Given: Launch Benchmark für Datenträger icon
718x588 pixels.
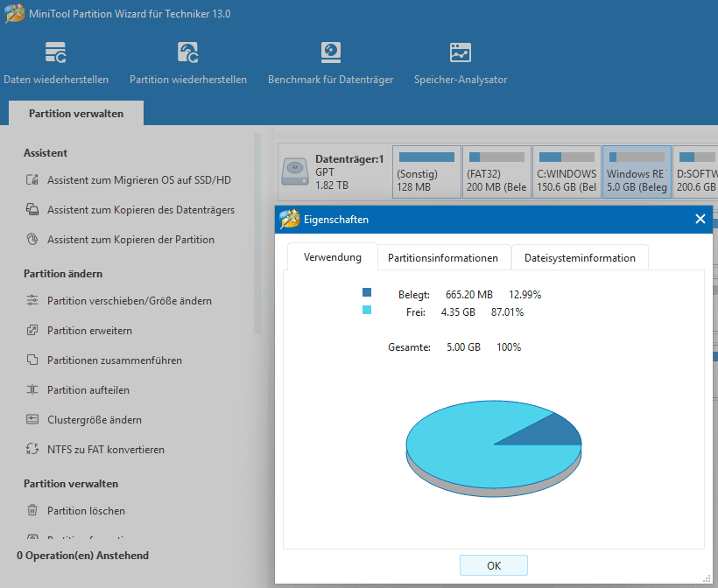Looking at the screenshot, I should coord(331,52).
